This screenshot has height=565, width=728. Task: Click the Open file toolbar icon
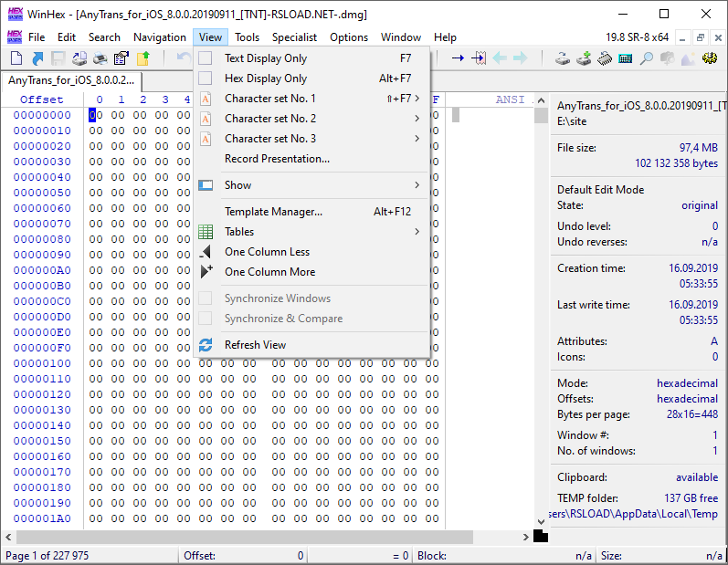coord(37,58)
